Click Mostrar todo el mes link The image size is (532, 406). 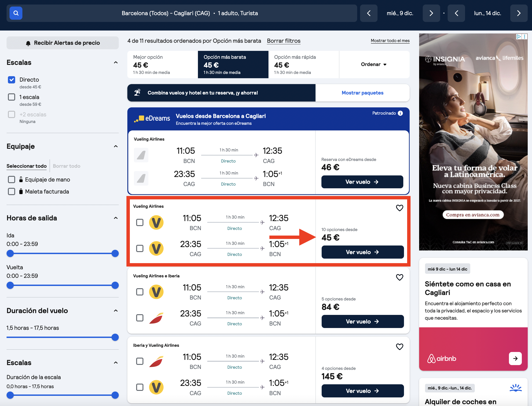pos(390,41)
